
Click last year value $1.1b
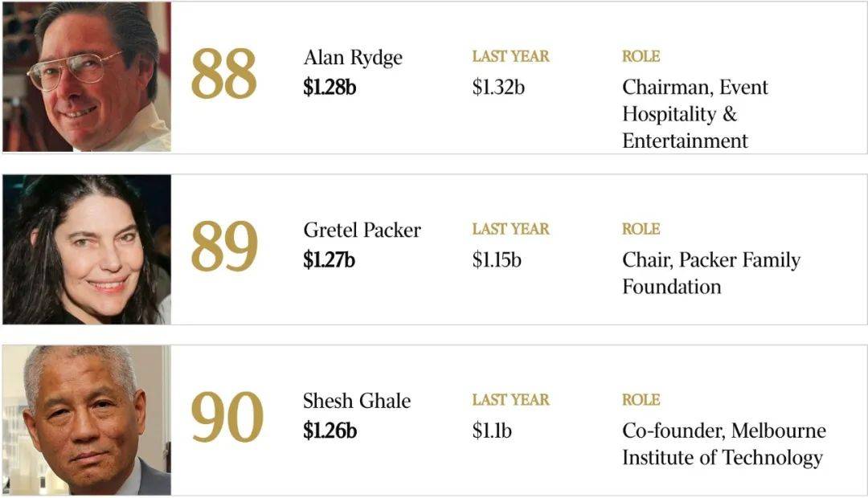click(492, 431)
